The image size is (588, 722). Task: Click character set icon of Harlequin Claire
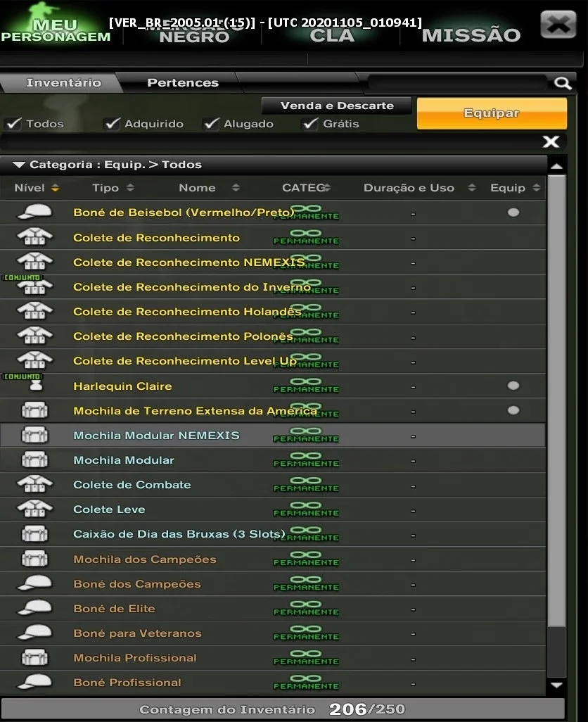coord(36,386)
